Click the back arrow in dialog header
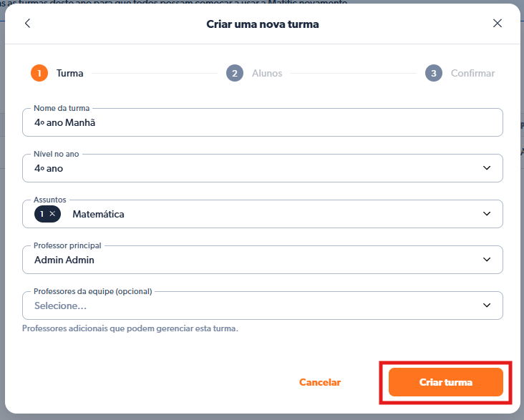This screenshot has height=420, width=524. coord(28,24)
